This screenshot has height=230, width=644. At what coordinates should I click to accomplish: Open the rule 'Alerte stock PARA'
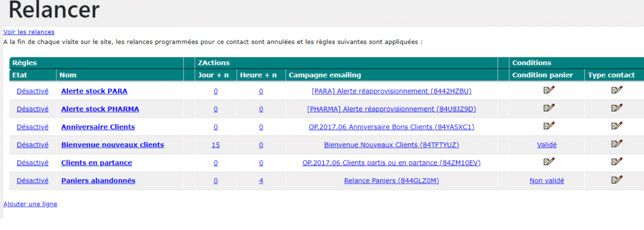(94, 91)
